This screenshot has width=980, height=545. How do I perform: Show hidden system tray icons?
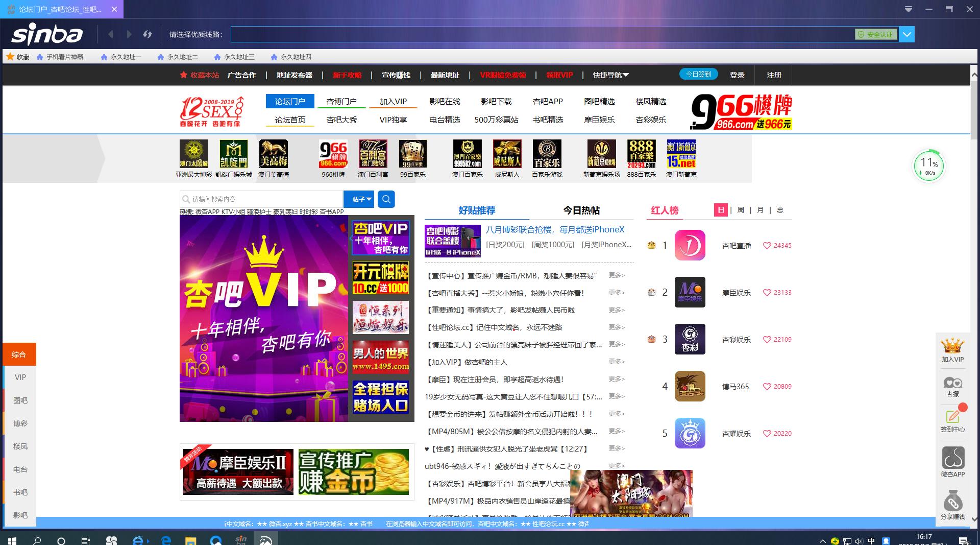point(822,541)
